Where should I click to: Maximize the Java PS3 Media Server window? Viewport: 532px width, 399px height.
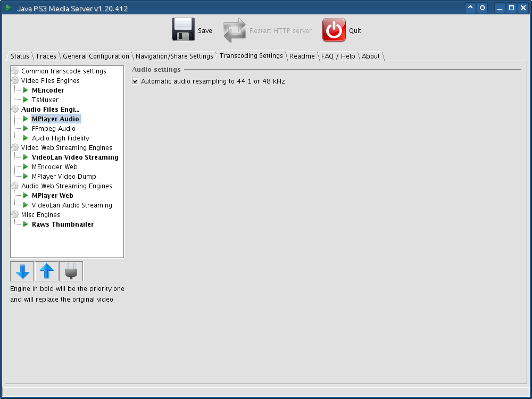[512, 7]
